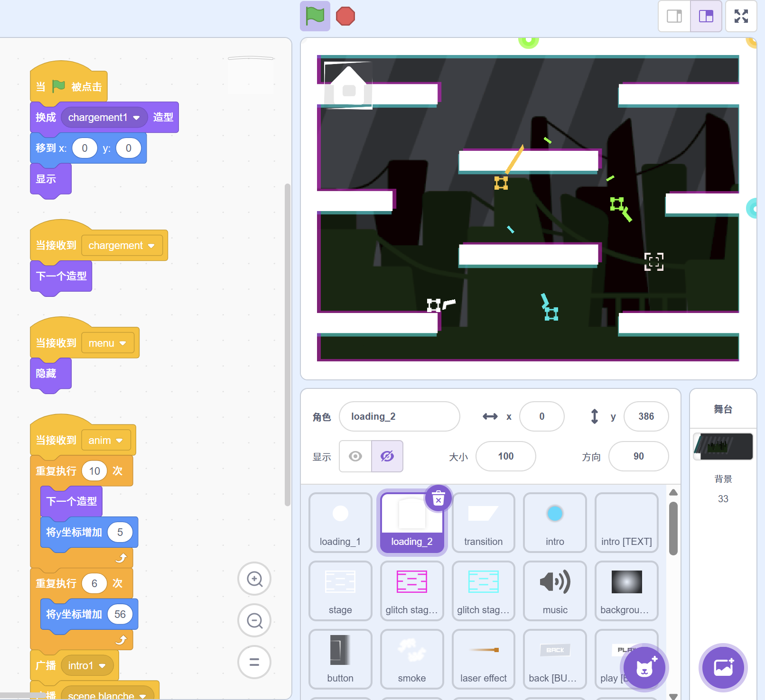
Task: Reset workspace zoom with equals icon
Action: point(254,662)
